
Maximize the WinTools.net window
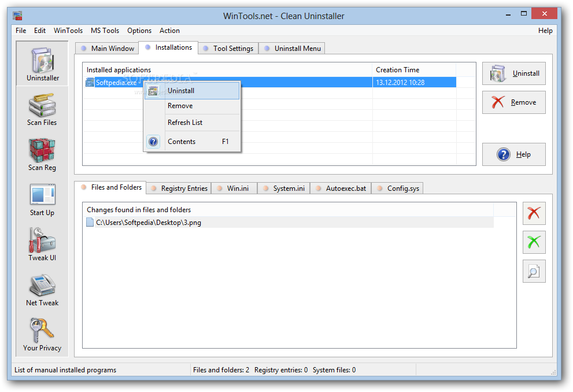tap(524, 14)
